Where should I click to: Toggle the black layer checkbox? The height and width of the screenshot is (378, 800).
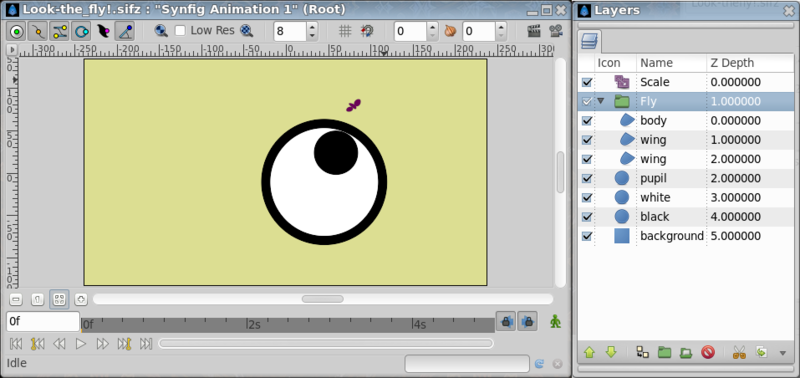click(587, 217)
